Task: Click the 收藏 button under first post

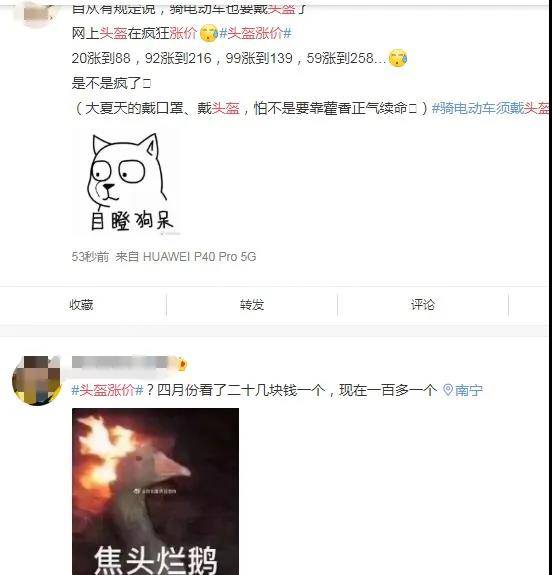Action: tap(81, 305)
